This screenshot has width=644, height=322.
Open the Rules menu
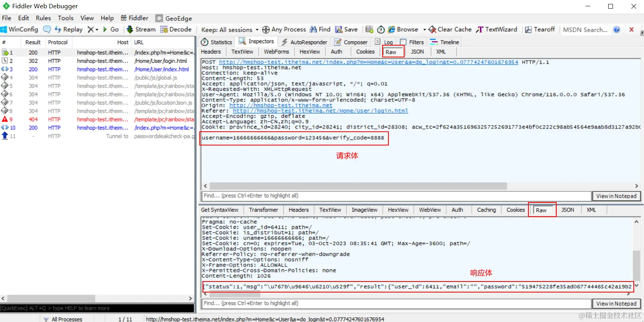click(43, 18)
